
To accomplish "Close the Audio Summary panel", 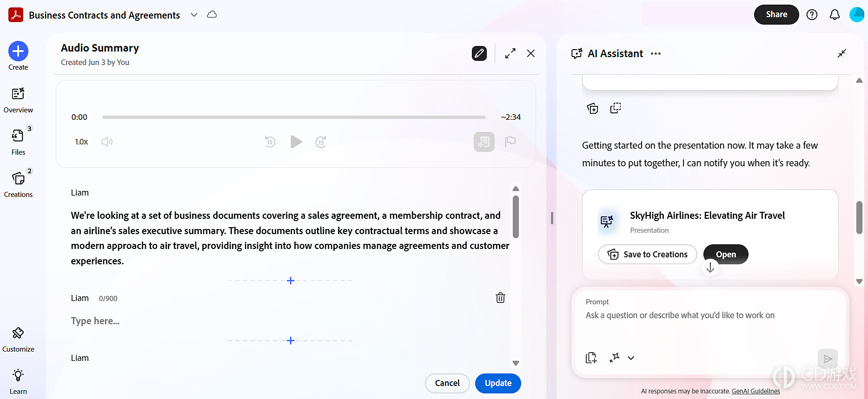I will [x=531, y=53].
